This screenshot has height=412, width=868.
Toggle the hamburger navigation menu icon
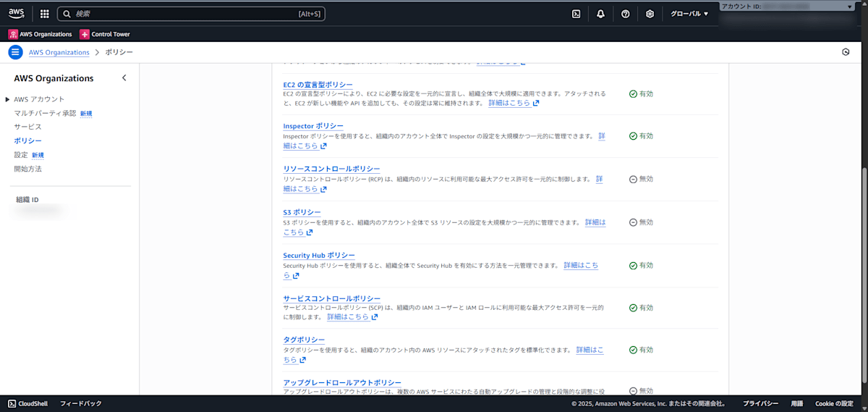(x=15, y=52)
